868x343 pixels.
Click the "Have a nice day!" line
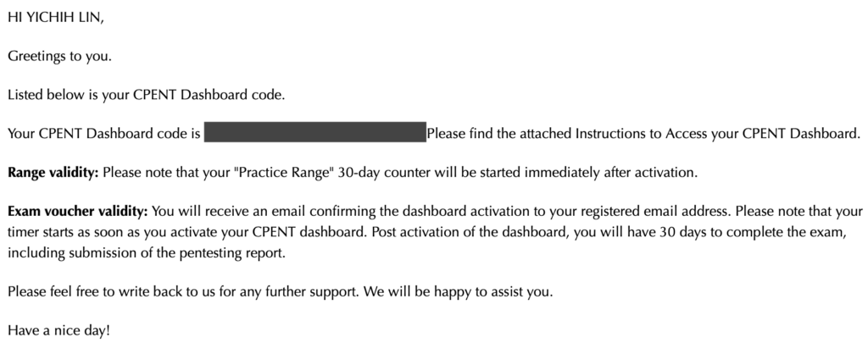(58, 330)
